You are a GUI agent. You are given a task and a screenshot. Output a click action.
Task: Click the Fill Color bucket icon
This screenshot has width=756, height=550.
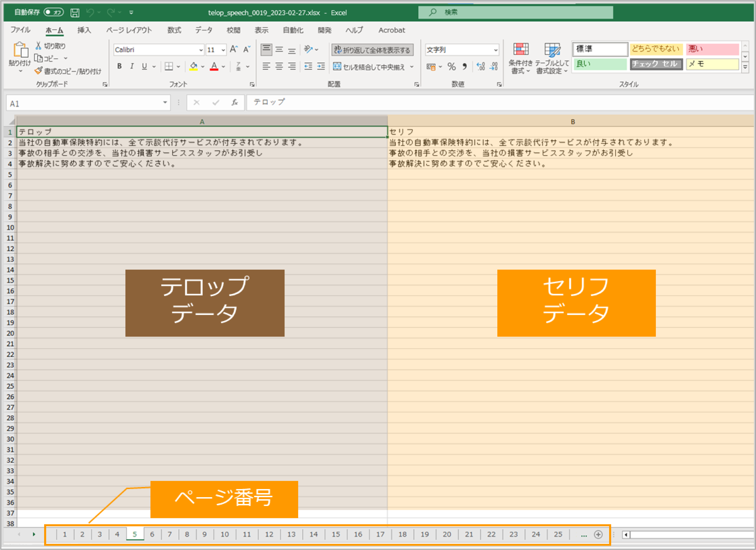[x=193, y=67]
